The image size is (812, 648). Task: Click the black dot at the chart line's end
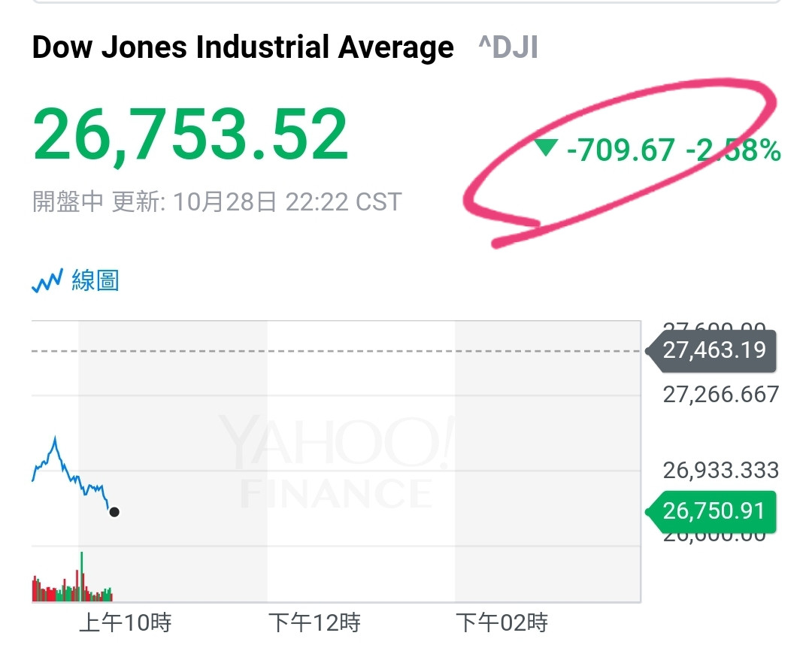(114, 512)
